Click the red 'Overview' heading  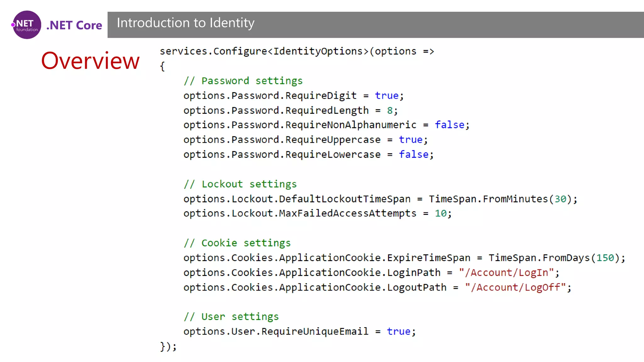[x=90, y=61]
